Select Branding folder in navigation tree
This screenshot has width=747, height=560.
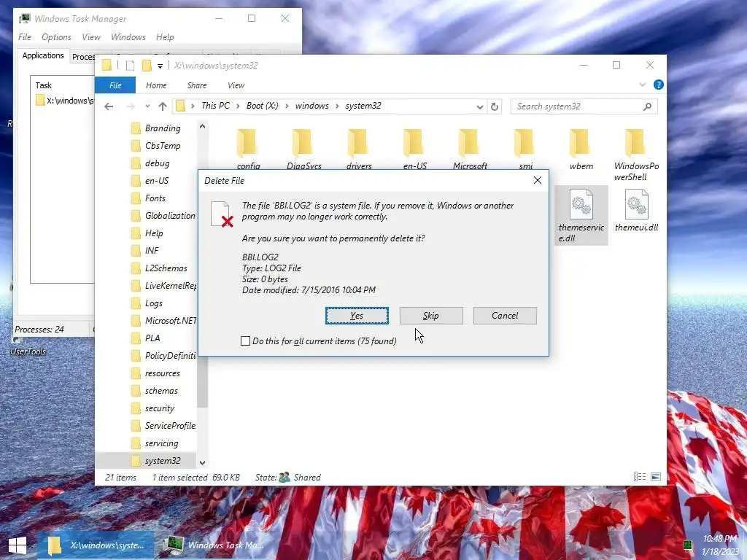click(x=163, y=128)
